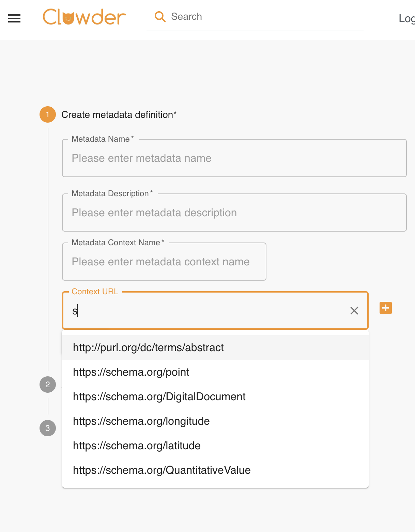
Task: Select http://purl.org/dc/terms/abstract option
Action: pos(148,347)
